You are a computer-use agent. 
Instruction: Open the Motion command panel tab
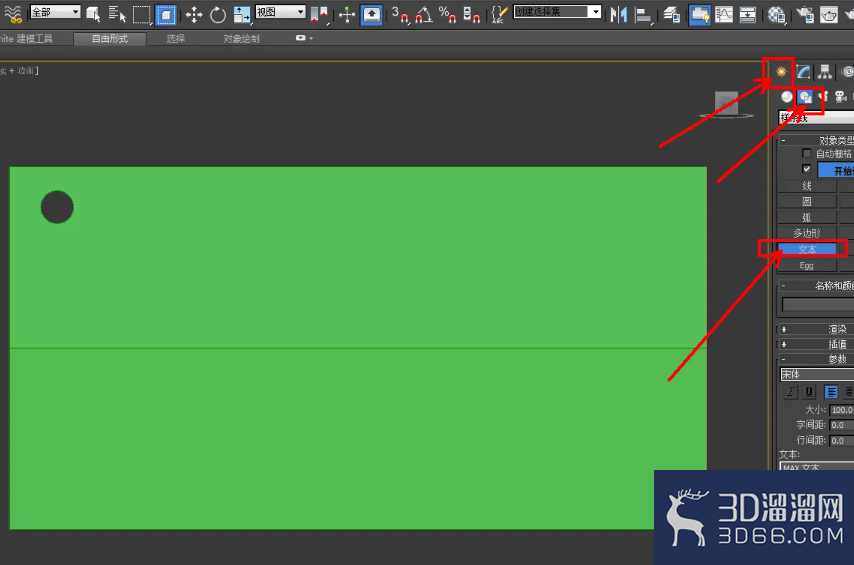pos(847,72)
